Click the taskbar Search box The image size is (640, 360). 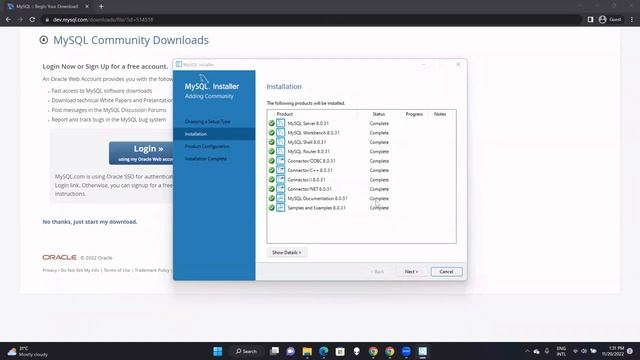246,351
